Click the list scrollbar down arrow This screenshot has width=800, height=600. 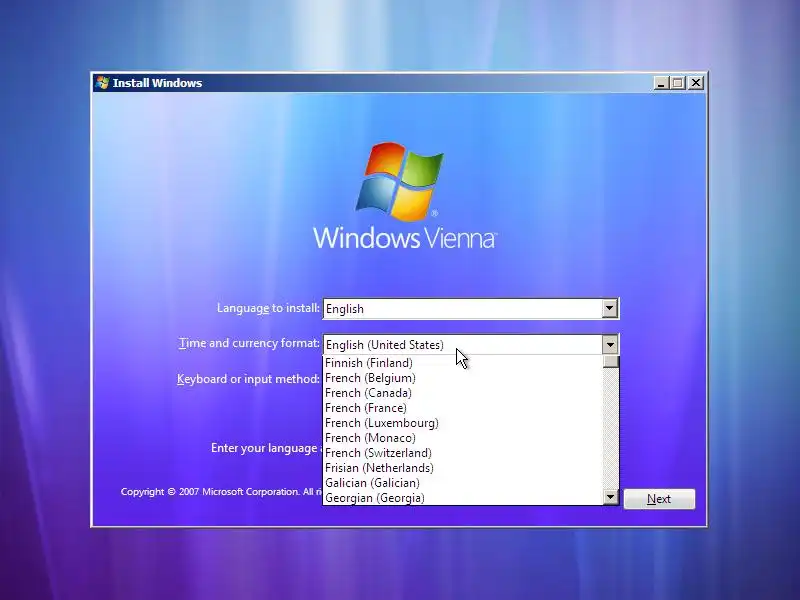pos(611,496)
